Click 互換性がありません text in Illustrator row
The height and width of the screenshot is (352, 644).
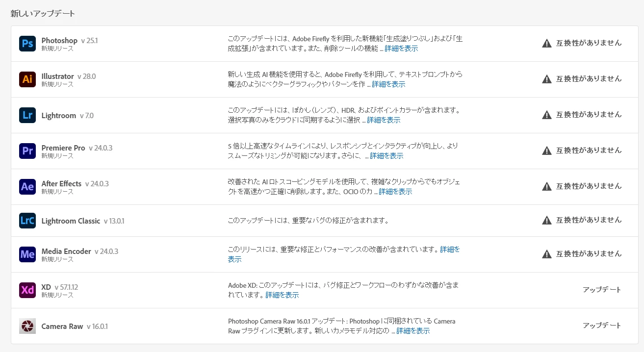coord(589,79)
